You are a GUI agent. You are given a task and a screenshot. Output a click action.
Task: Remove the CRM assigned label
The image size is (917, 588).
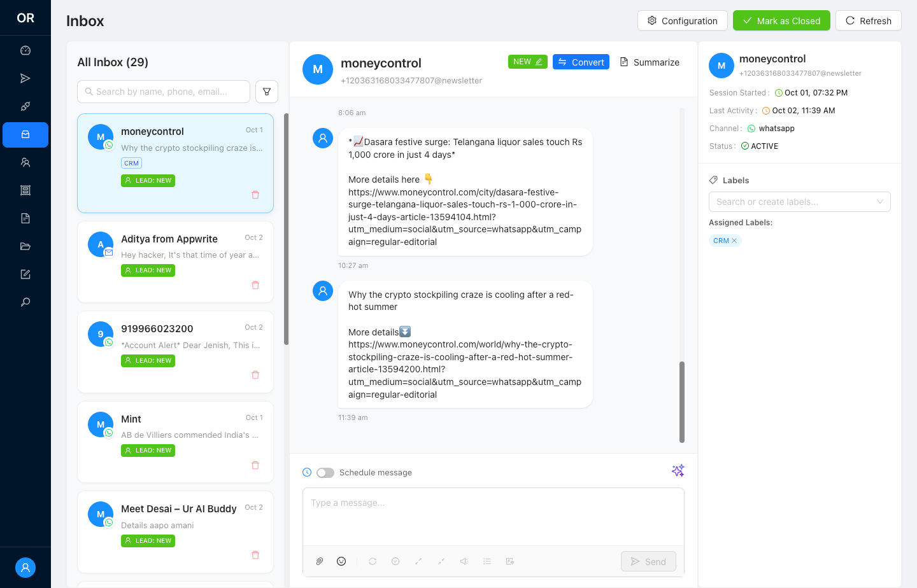(x=734, y=241)
